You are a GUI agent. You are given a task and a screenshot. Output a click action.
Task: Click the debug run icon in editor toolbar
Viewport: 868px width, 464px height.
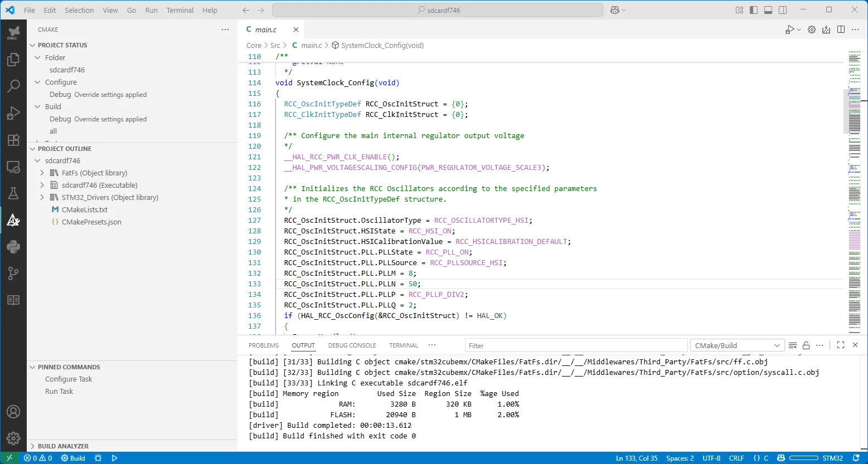tap(790, 30)
